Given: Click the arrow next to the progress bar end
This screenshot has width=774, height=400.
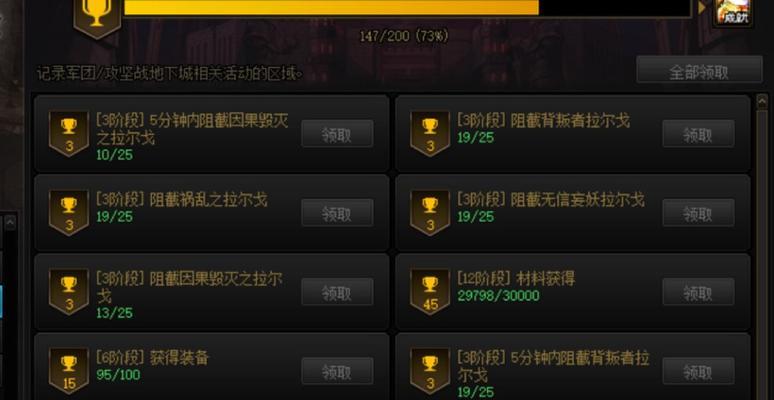Looking at the screenshot, I should point(702,7).
